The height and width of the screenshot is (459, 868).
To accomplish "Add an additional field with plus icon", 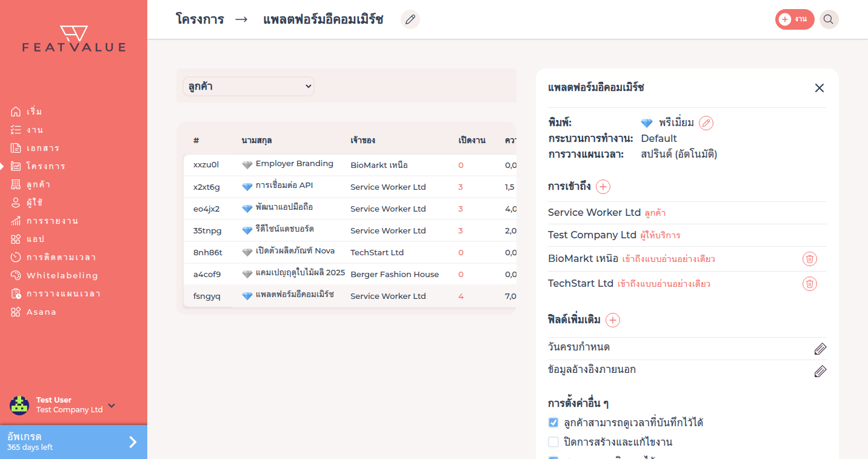I will point(613,320).
